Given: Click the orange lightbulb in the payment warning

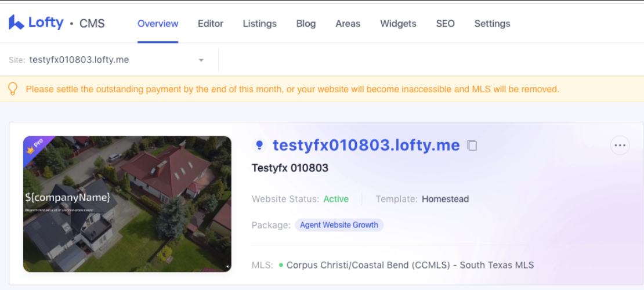Looking at the screenshot, I should click(13, 89).
